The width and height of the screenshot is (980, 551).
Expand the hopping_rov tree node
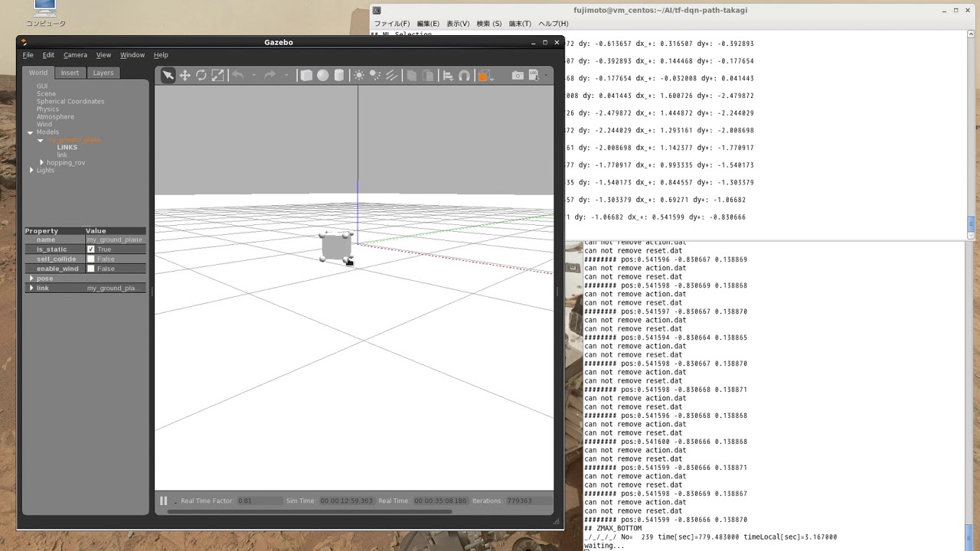click(x=42, y=162)
